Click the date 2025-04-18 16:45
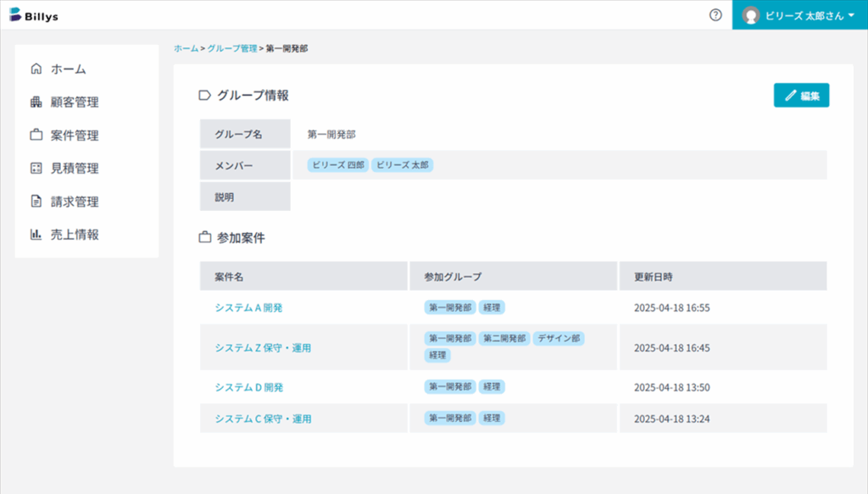Image resolution: width=868 pixels, height=494 pixels. 671,347
